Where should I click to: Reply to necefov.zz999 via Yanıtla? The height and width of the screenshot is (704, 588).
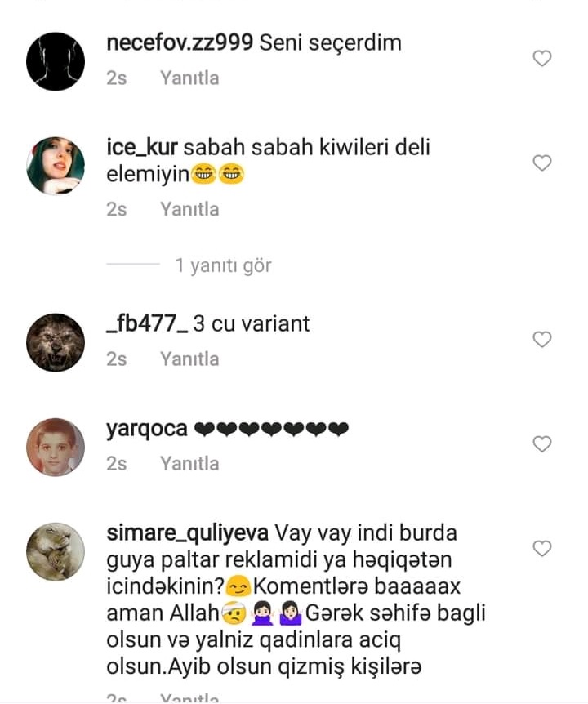tap(189, 78)
